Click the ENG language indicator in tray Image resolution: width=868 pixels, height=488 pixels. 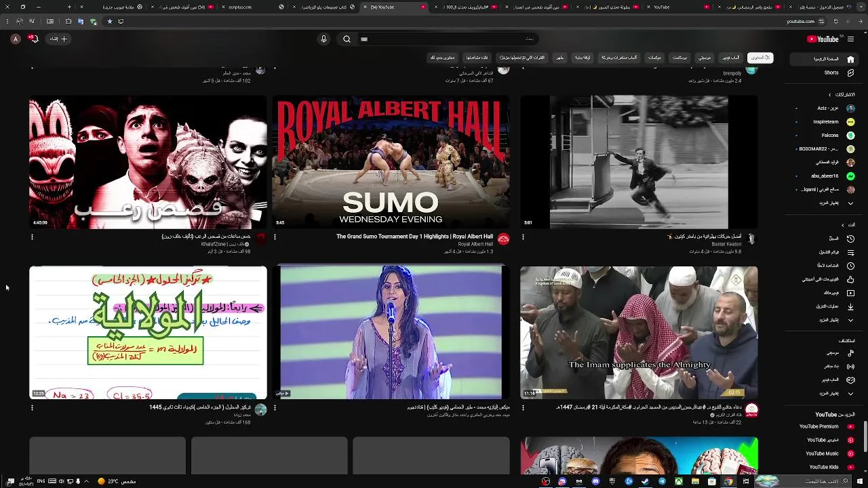[x=41, y=481]
